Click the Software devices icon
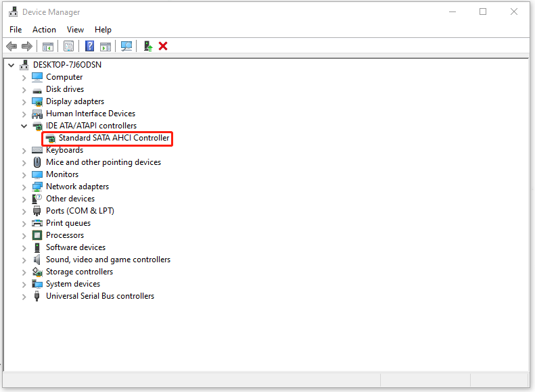 (37, 247)
